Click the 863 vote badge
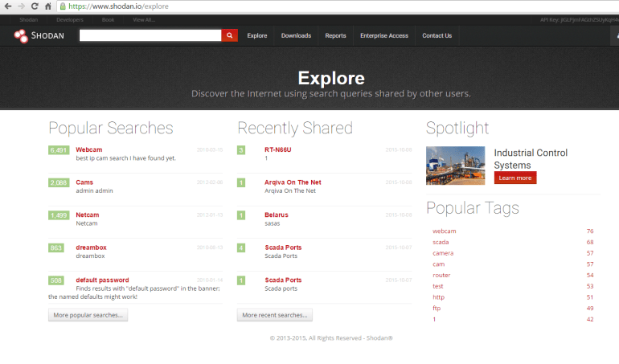The height and width of the screenshot is (364, 619). 56,248
